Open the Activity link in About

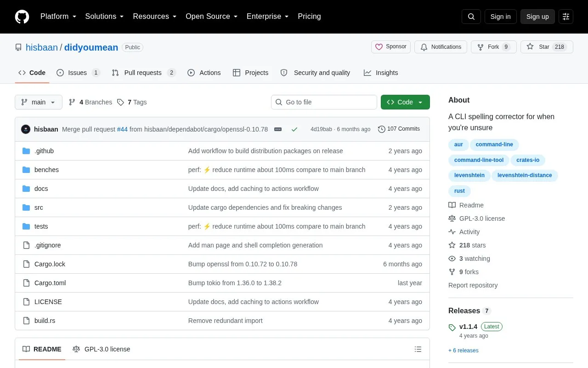(464, 232)
